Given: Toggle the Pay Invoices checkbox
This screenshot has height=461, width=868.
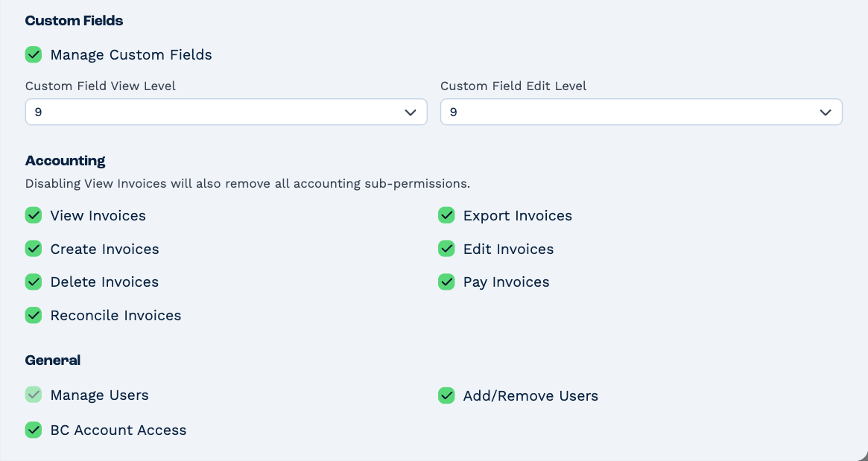Looking at the screenshot, I should tap(446, 282).
